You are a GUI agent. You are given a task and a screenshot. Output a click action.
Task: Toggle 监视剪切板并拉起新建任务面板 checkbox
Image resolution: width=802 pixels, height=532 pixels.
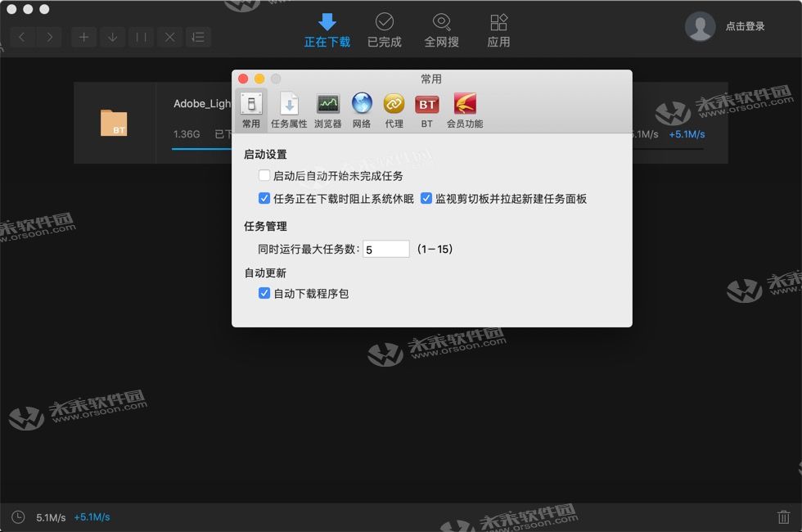[x=426, y=198]
